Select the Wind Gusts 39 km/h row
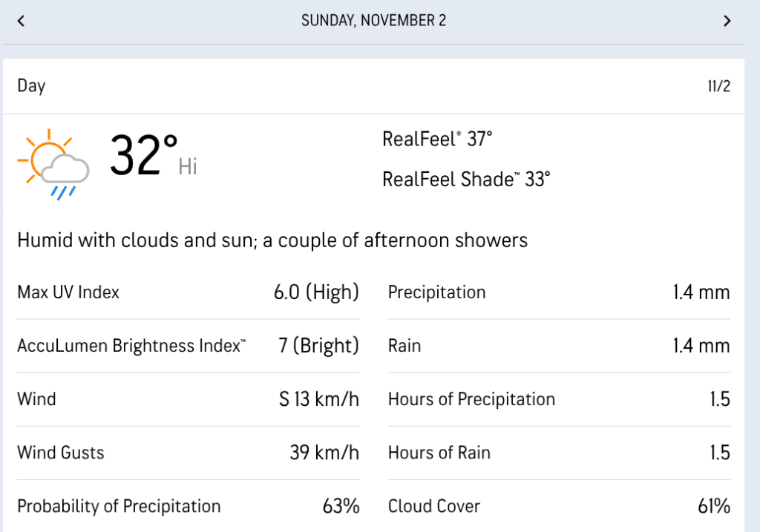760x532 pixels. click(x=188, y=453)
